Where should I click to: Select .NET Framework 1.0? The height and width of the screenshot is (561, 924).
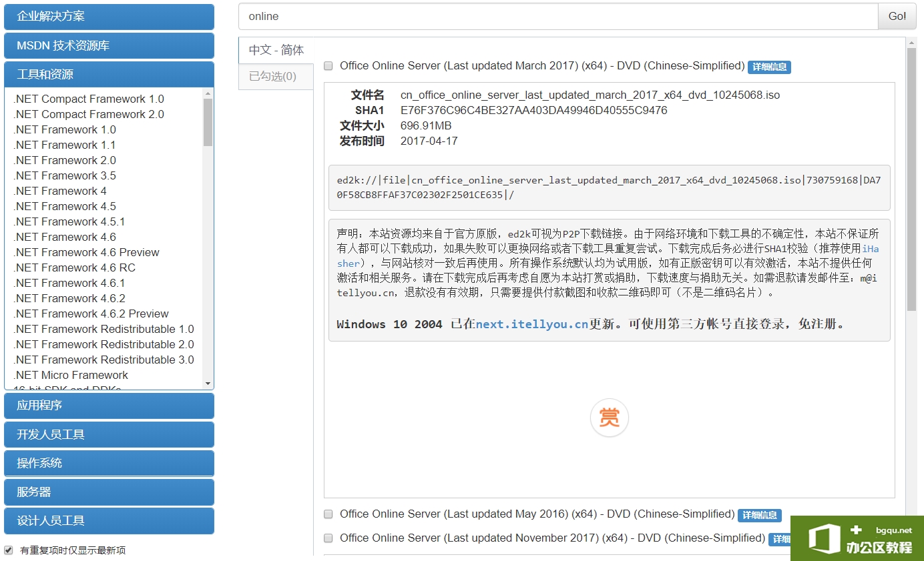(x=65, y=129)
